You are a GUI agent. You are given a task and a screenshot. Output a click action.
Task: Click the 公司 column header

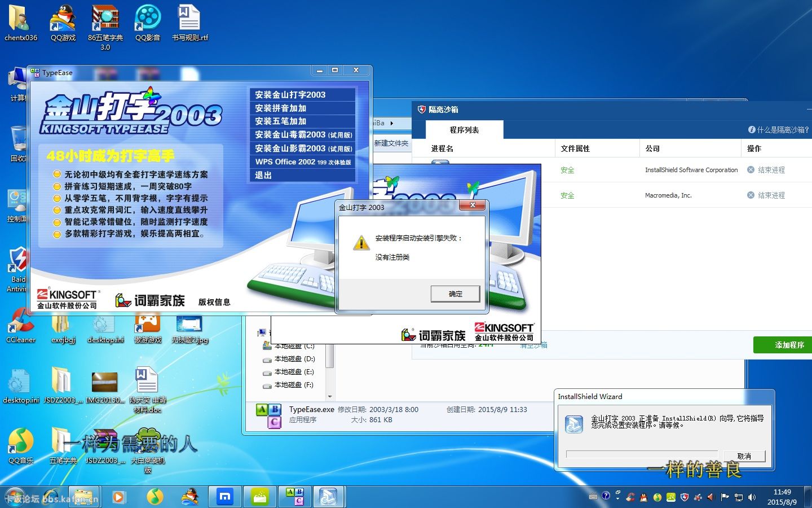[x=690, y=148]
